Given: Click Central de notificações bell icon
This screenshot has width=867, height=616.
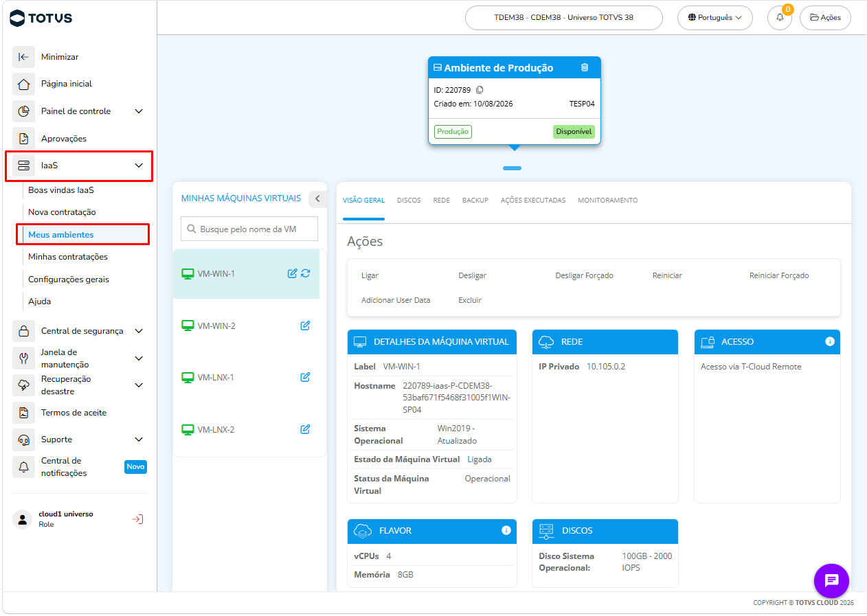Looking at the screenshot, I should (x=23, y=467).
